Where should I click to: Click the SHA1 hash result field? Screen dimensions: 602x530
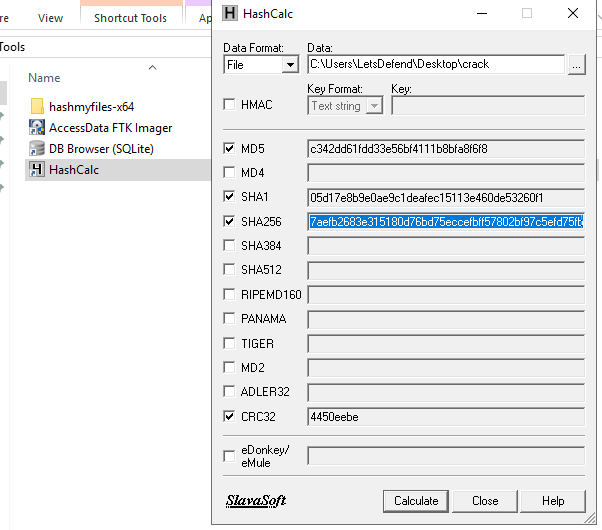(446, 197)
